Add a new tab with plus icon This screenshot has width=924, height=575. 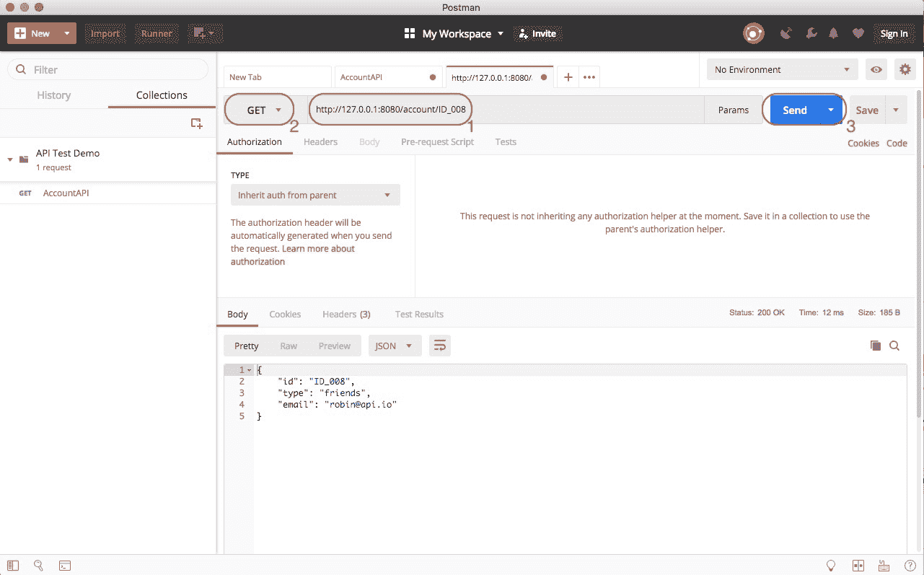tap(568, 77)
